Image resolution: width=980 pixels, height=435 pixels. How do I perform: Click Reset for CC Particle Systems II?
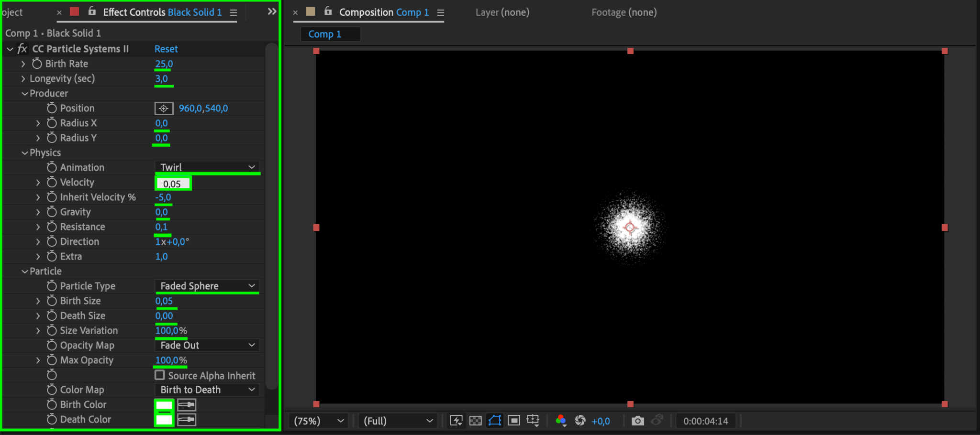point(166,49)
